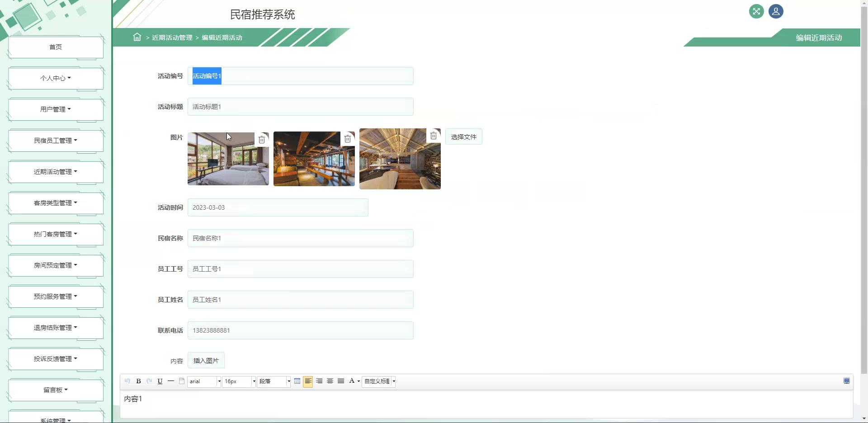The width and height of the screenshot is (868, 423).
Task: Click the lounge bar image thumbnail
Action: click(314, 159)
